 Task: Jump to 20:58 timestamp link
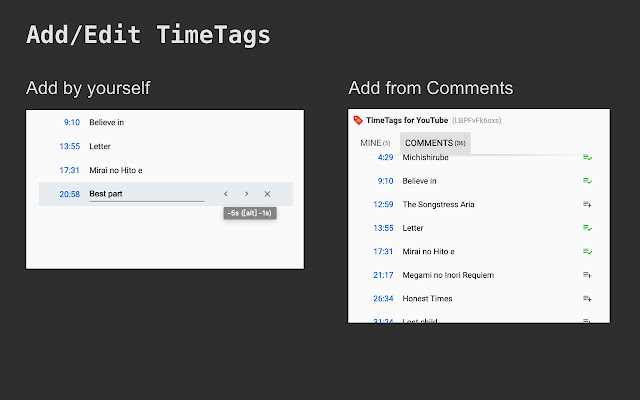pos(69,193)
